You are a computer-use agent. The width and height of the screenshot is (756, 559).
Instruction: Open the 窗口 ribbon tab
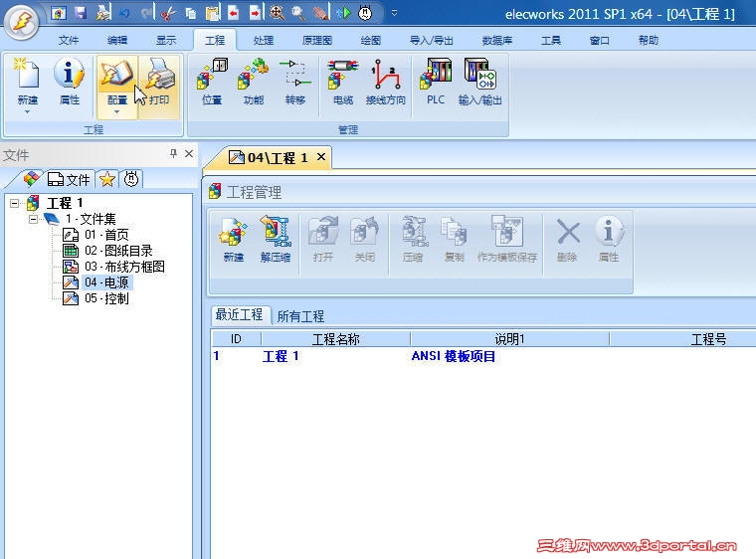599,41
